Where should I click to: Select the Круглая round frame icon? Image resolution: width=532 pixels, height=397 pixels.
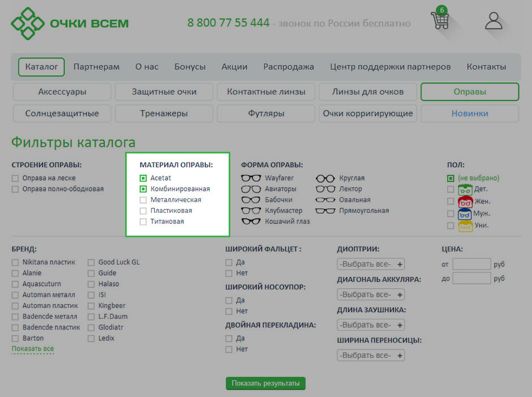click(x=325, y=178)
